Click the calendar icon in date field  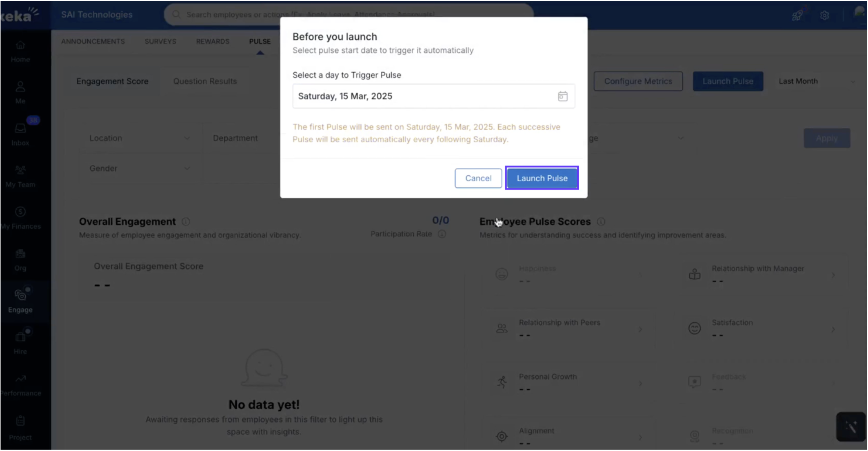(562, 96)
